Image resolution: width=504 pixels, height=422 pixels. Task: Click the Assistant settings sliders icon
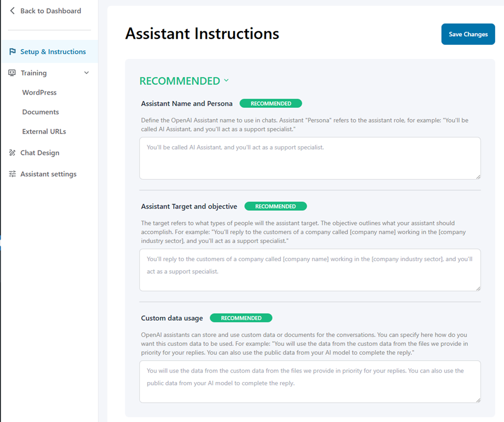click(13, 174)
